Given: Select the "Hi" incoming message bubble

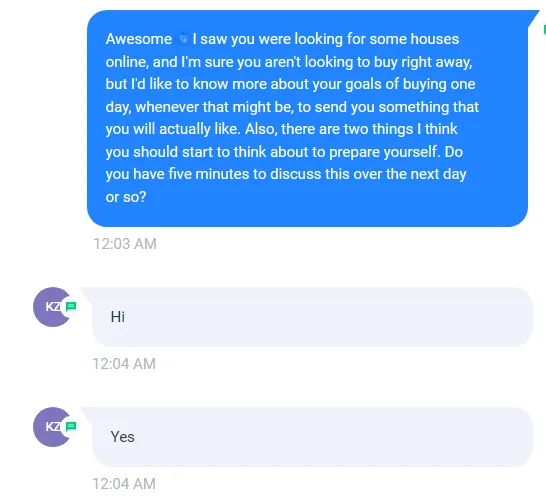Looking at the screenshot, I should pos(312,317).
